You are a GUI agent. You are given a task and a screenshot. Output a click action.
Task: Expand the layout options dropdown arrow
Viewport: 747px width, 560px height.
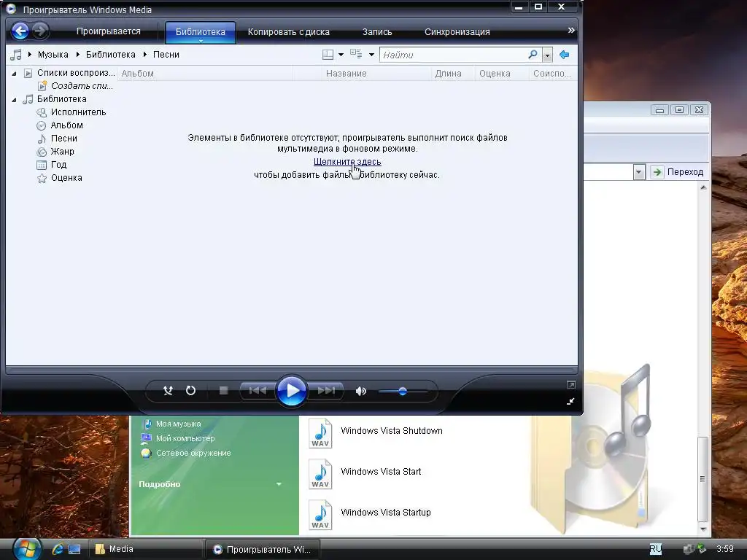pos(341,55)
